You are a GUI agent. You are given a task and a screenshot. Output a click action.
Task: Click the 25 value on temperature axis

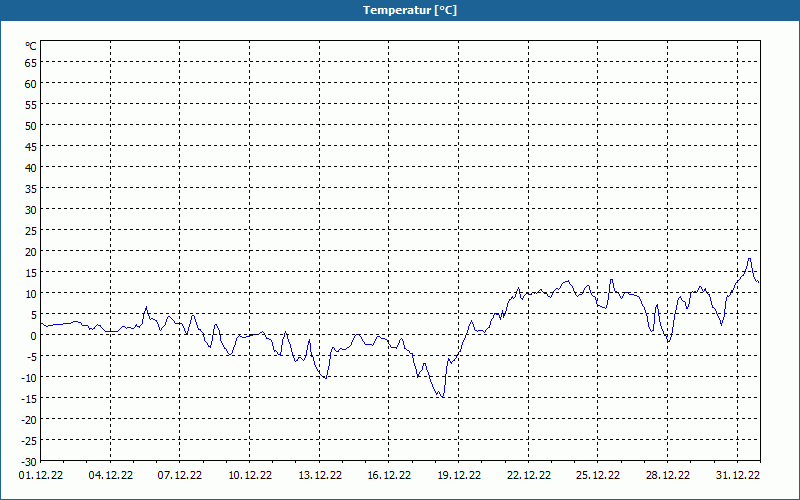coord(31,231)
